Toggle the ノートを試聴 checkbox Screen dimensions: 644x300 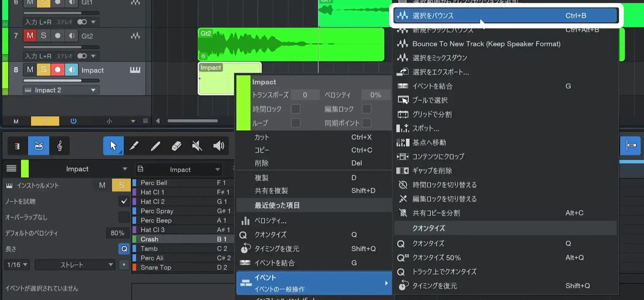click(124, 201)
